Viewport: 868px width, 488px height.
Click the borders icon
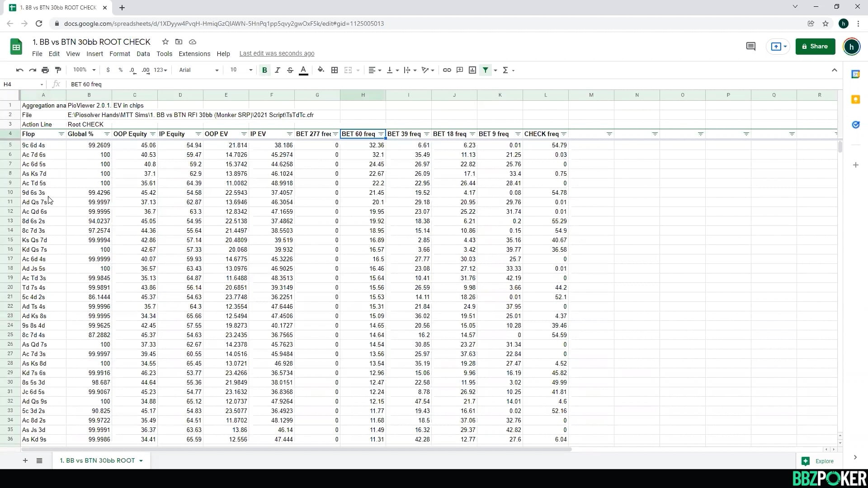point(335,70)
